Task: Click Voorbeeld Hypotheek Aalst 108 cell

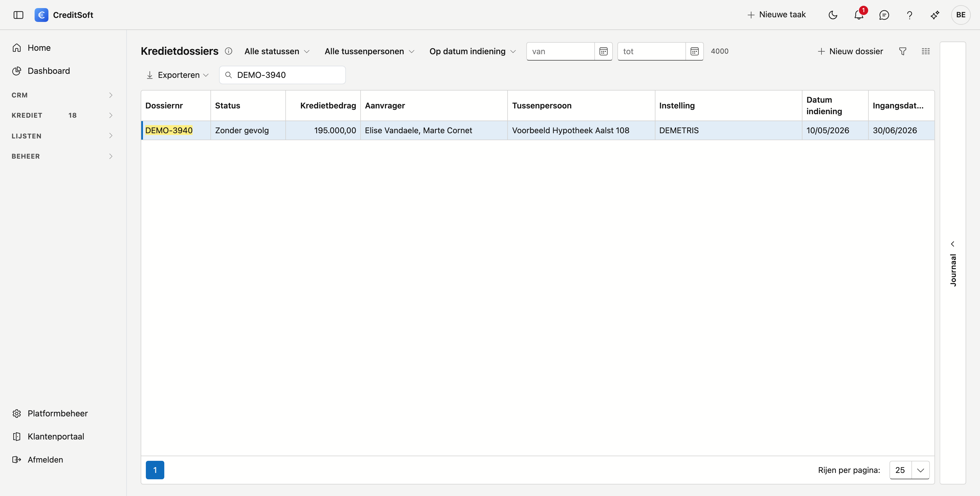Action: click(581, 130)
